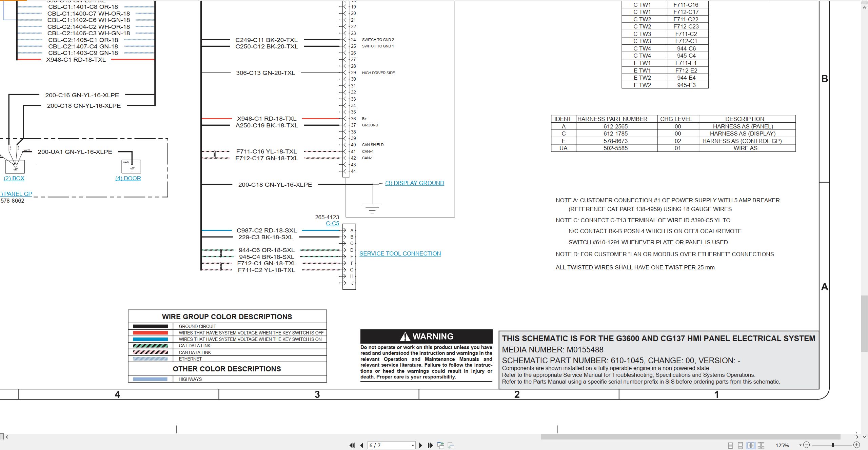Jump to the last page
The width and height of the screenshot is (868, 450).
tap(430, 445)
